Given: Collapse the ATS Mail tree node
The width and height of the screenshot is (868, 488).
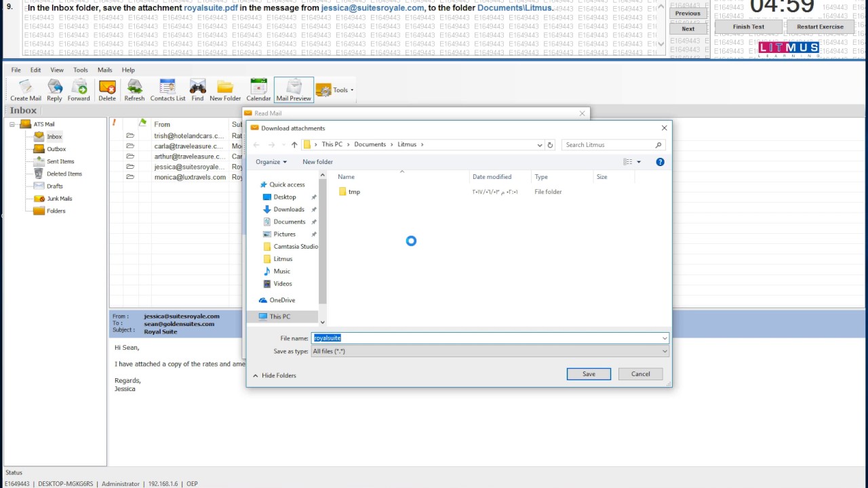Looking at the screenshot, I should pos(12,124).
